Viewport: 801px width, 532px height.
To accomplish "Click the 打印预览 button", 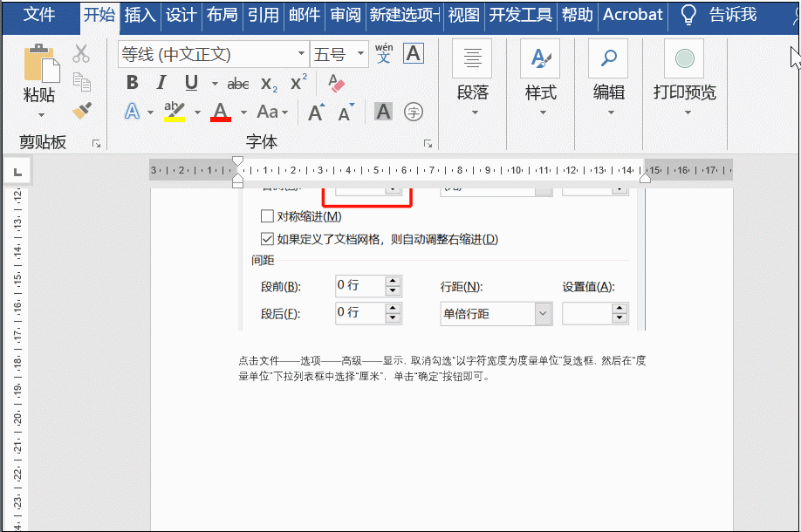I will [685, 77].
